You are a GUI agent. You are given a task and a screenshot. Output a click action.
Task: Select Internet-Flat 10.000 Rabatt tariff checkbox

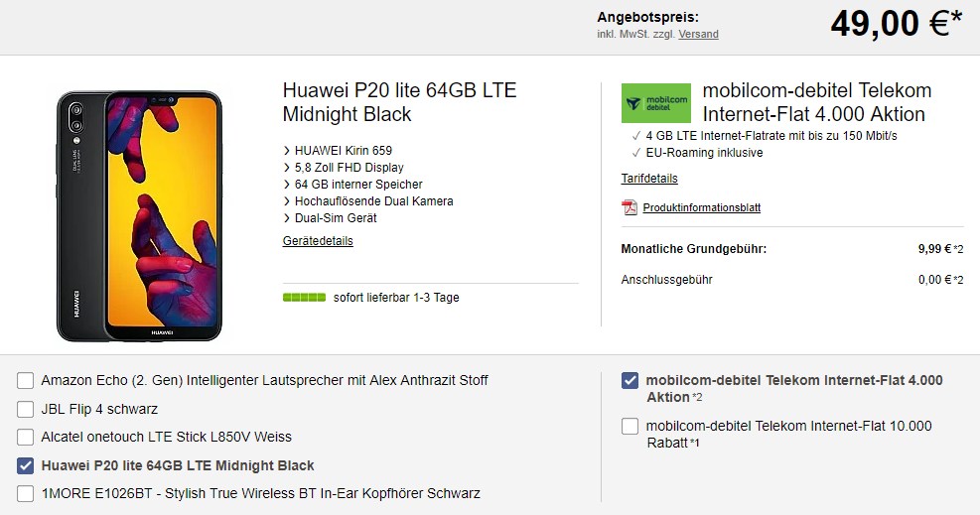[630, 427]
